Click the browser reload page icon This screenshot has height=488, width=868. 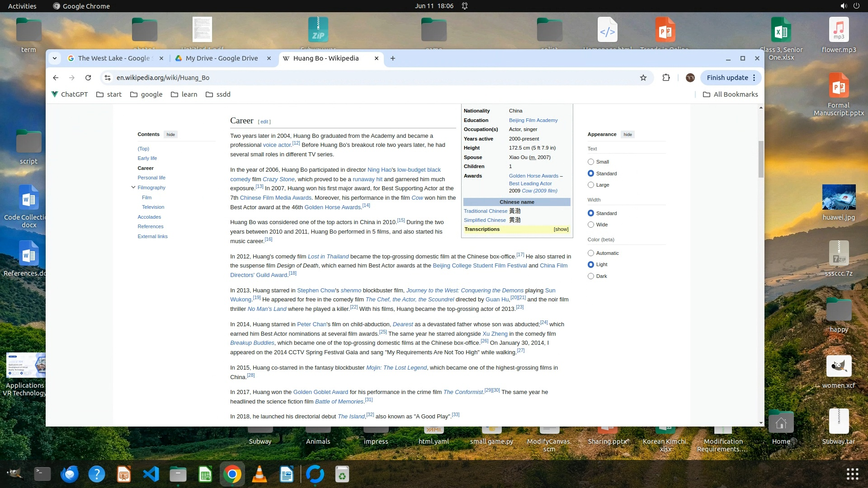88,78
